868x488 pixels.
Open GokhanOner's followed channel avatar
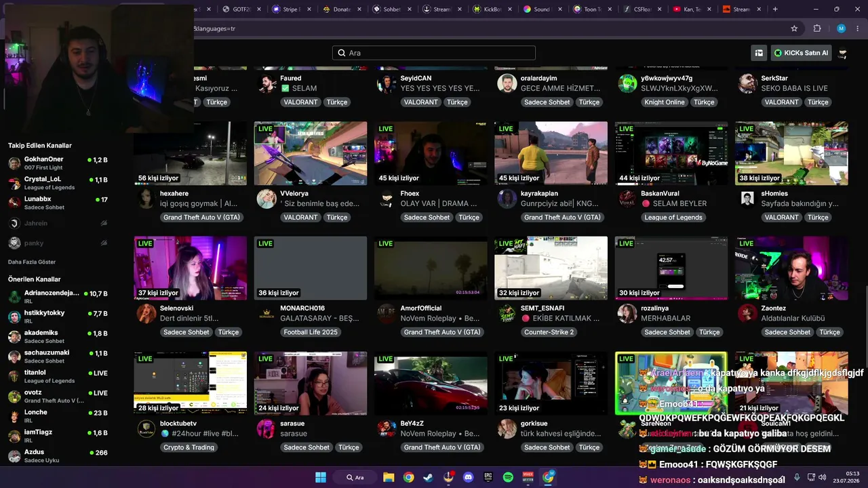pos(14,163)
